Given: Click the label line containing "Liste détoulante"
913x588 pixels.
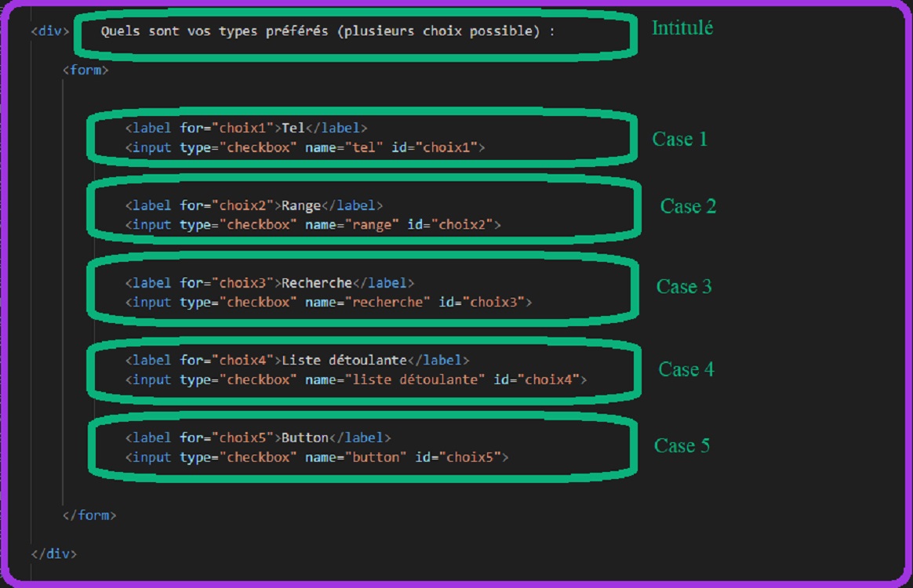Looking at the screenshot, I should pyautogui.click(x=297, y=360).
